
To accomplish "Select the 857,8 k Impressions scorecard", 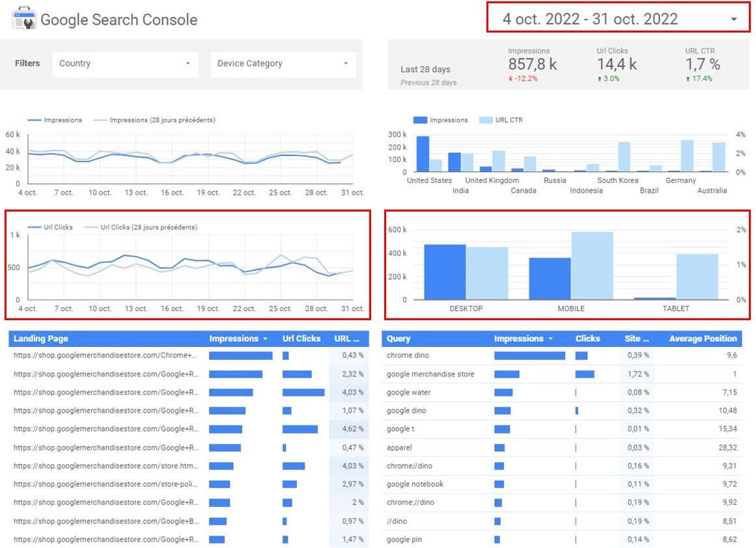I will 532,64.
